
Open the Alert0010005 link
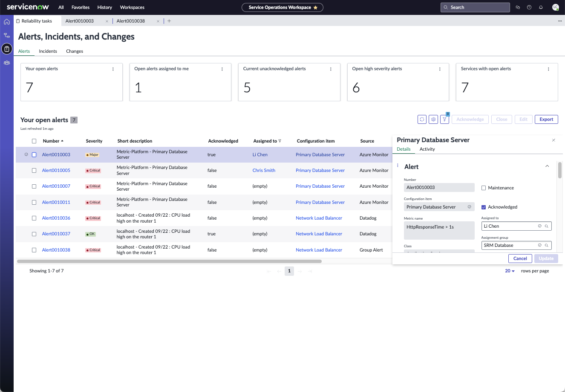pos(56,170)
